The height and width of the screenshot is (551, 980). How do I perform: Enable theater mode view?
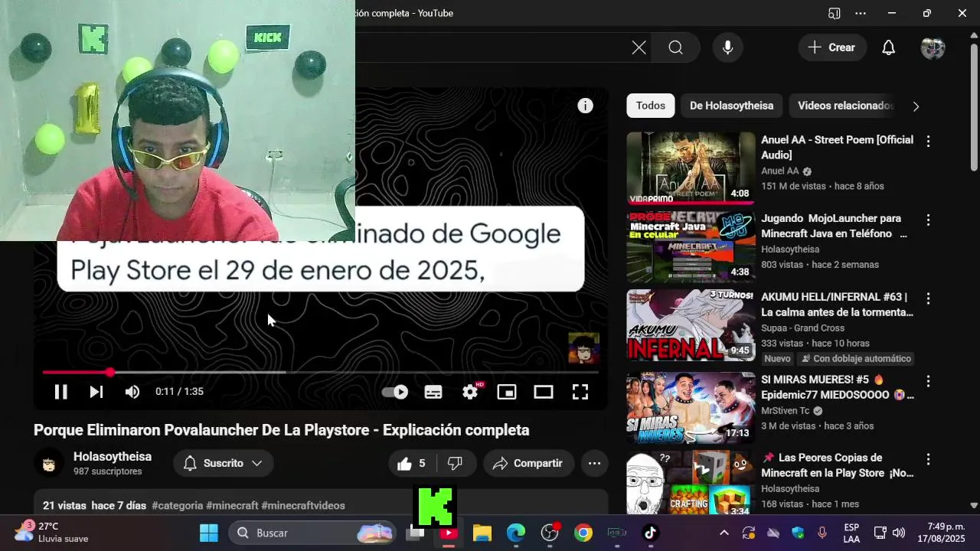coord(544,392)
